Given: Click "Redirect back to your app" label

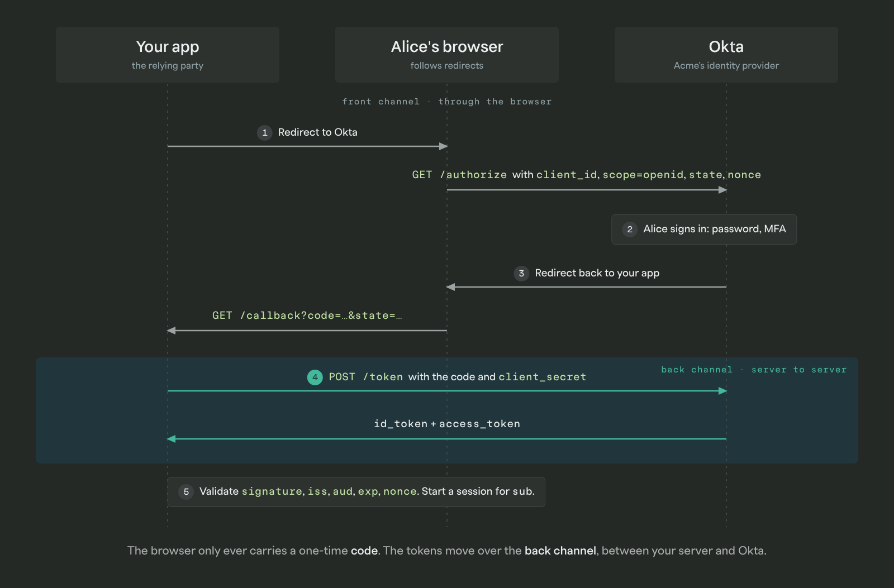Looking at the screenshot, I should point(597,273).
